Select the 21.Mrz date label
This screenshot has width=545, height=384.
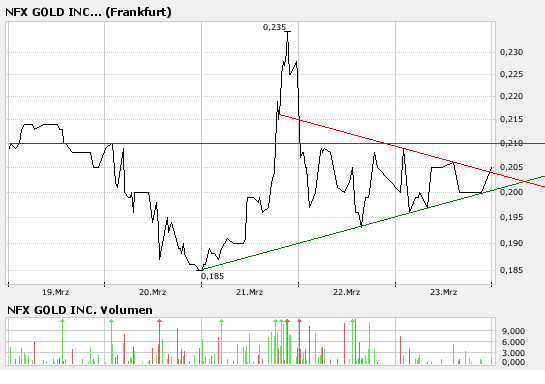(x=250, y=292)
